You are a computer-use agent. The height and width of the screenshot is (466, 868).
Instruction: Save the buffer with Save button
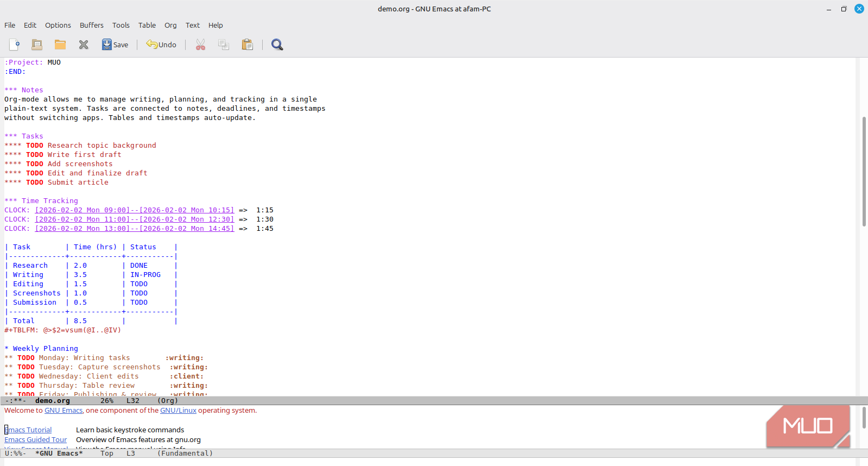tap(115, 45)
